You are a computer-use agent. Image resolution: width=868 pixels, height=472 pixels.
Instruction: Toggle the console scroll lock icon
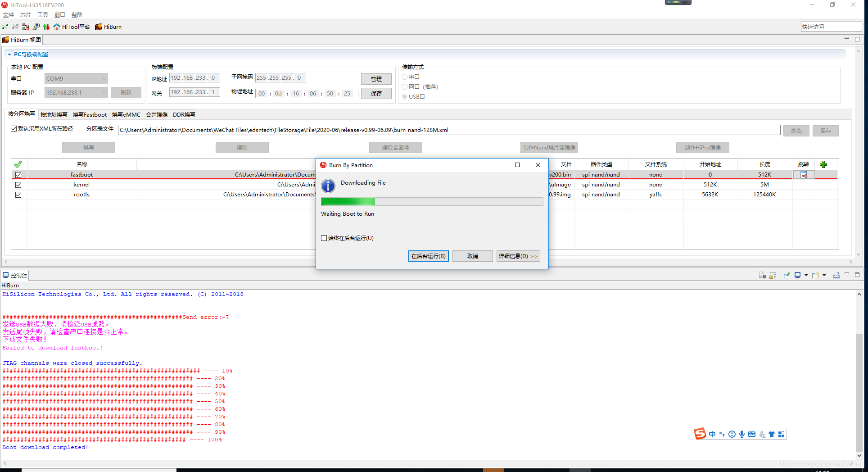point(773,275)
